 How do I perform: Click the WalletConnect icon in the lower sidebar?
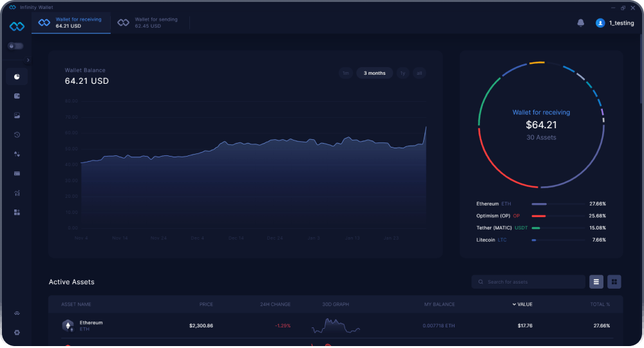[17, 313]
